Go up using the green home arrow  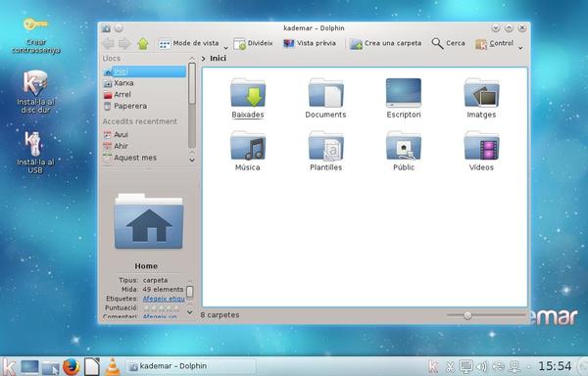[143, 44]
